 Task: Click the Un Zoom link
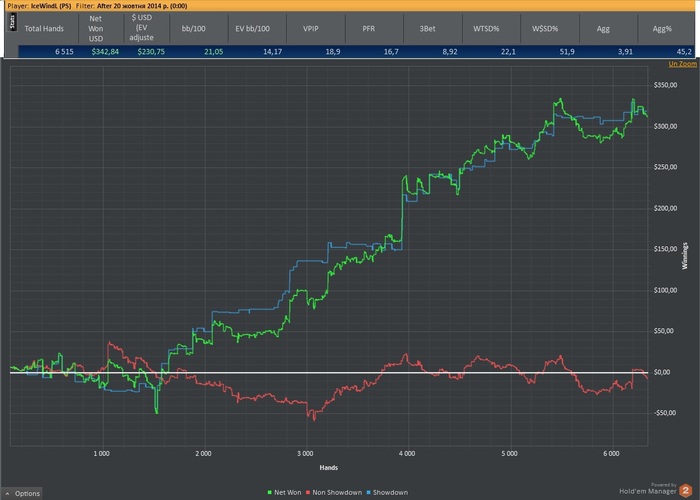682,64
